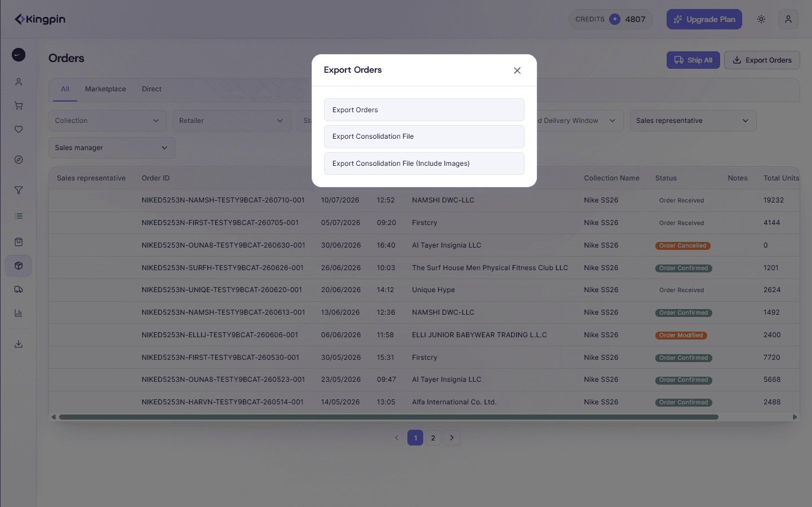Viewport: 812px width, 507px height.
Task: Expand the Sales representative filter dropdown
Action: 693,121
